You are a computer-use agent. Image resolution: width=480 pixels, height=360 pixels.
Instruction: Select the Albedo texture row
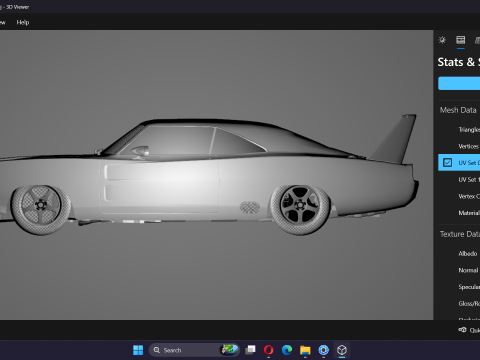(459, 254)
